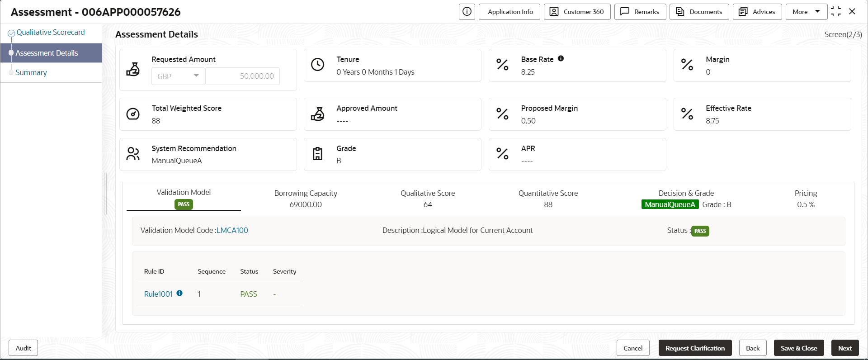Screen dimensions: 868x360
Task: Click the Rule1001 info icon
Action: [179, 294]
